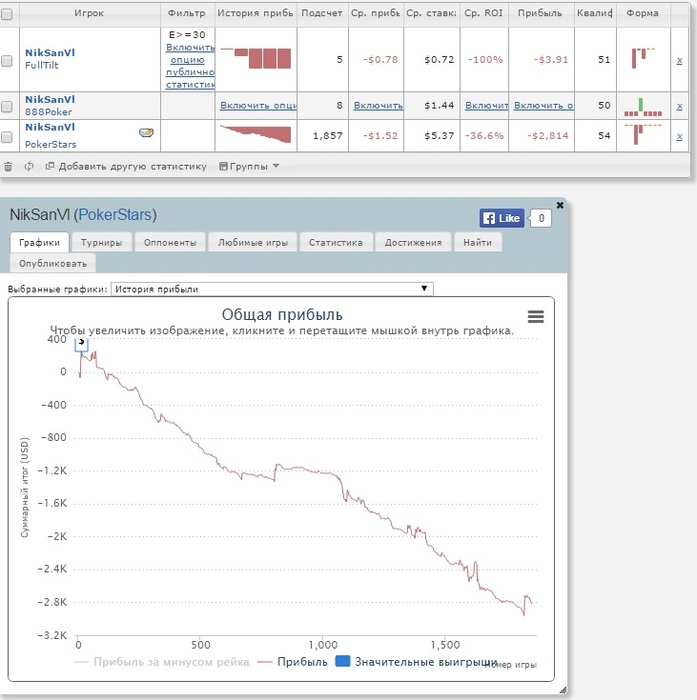Close the NikSanVl PokerStars panel
This screenshot has width=697, height=700.
560,205
